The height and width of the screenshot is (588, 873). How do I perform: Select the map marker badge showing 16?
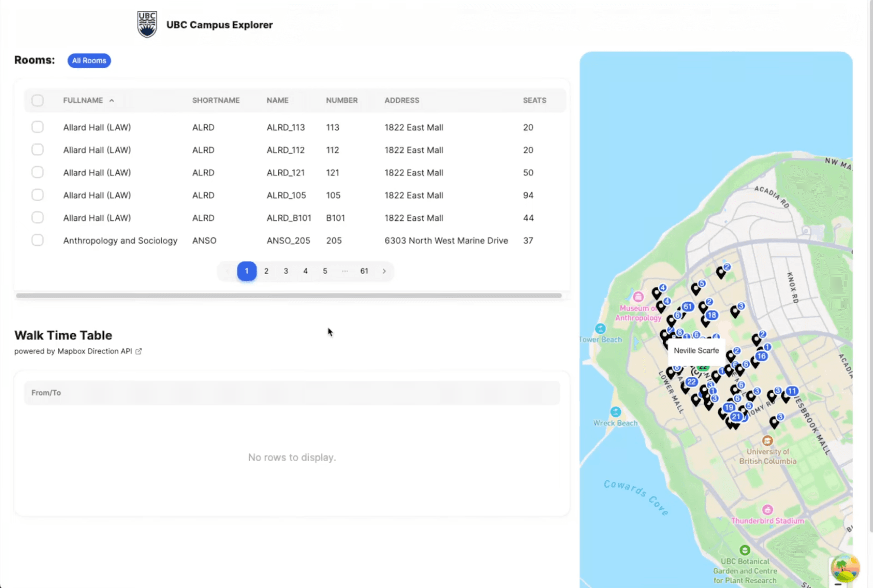[761, 356]
